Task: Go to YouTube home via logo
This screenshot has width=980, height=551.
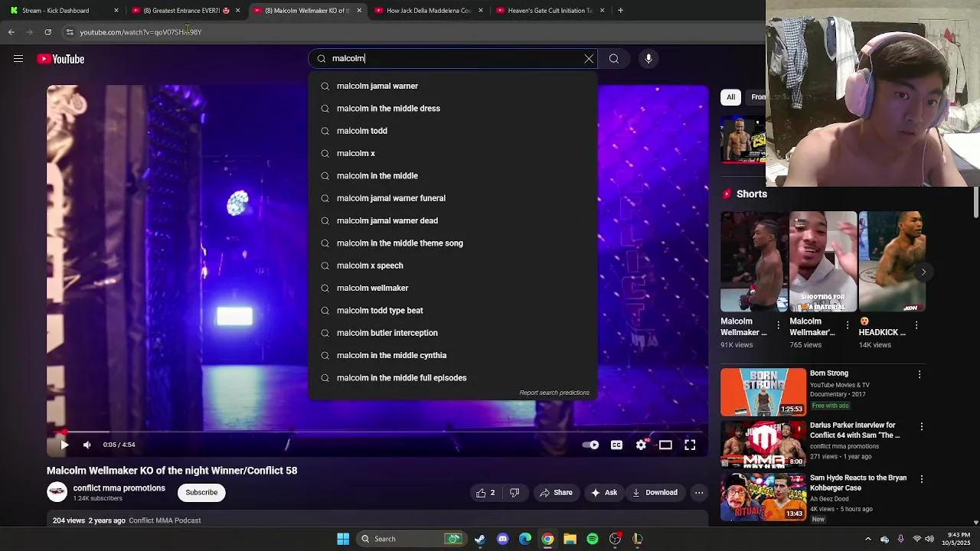Action: coord(60,59)
